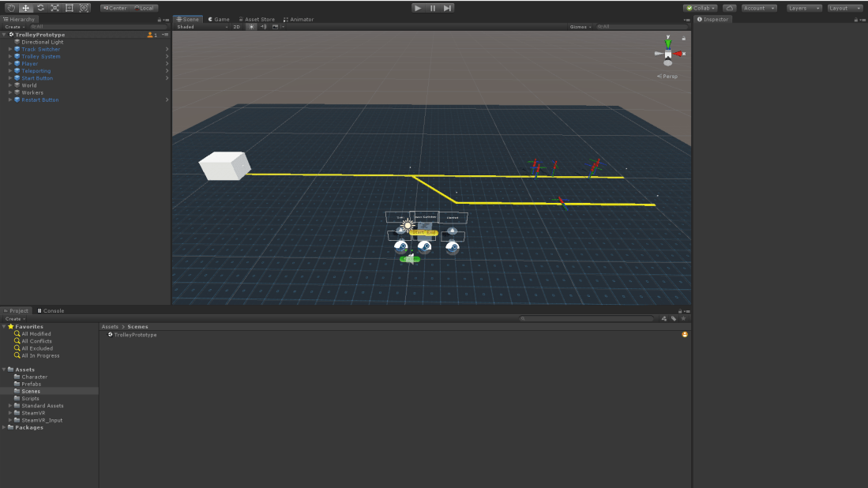Select the Rect Transform tool
Image resolution: width=868 pixels, height=488 pixels.
70,8
